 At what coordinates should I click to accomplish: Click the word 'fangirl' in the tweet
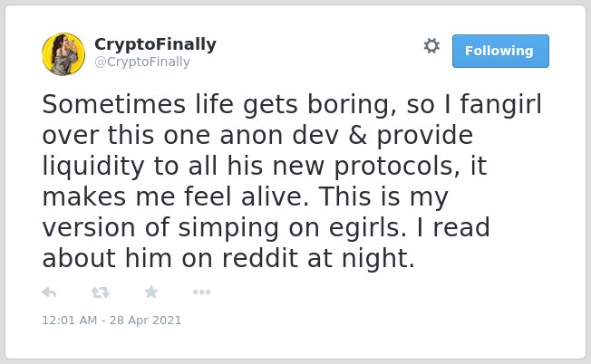pyautogui.click(x=501, y=106)
